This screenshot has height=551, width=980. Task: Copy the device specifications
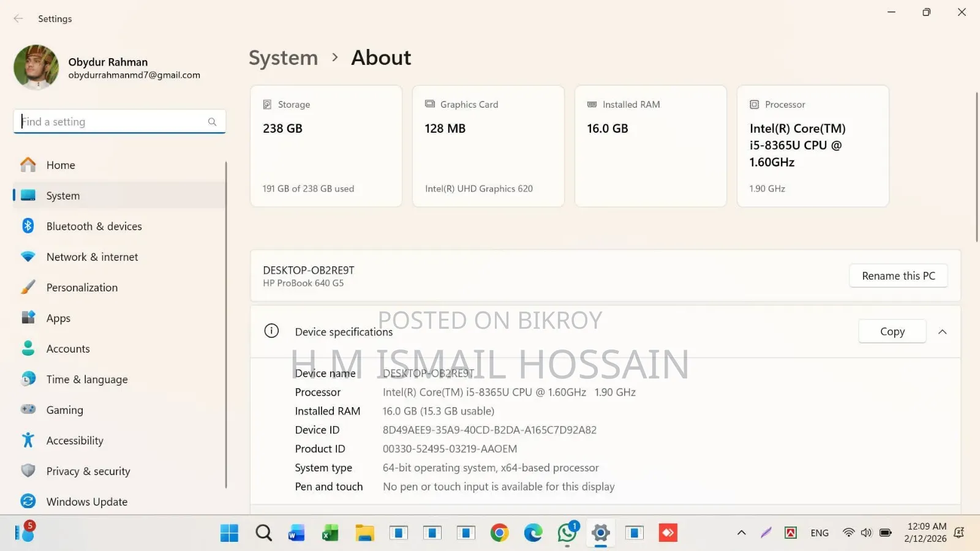click(x=892, y=331)
